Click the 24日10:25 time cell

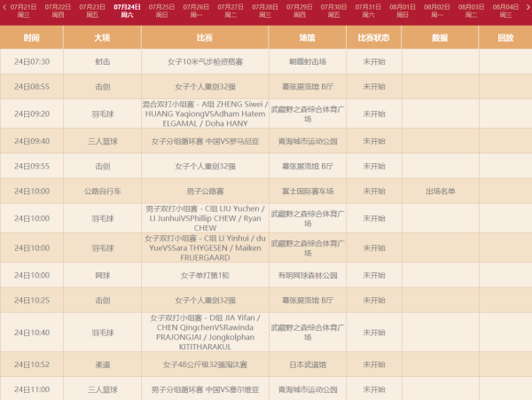click(32, 301)
